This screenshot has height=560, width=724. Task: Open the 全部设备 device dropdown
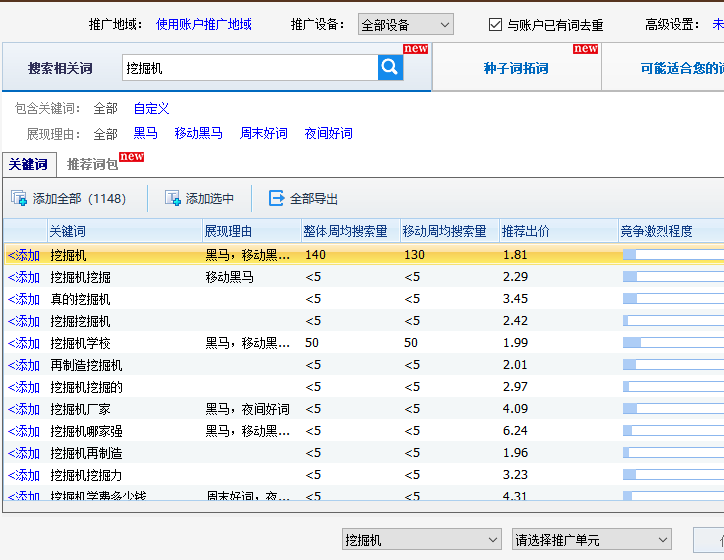[404, 25]
